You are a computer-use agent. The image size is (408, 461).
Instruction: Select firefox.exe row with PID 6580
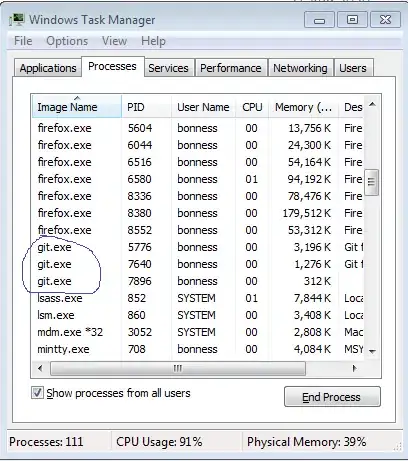(198, 179)
